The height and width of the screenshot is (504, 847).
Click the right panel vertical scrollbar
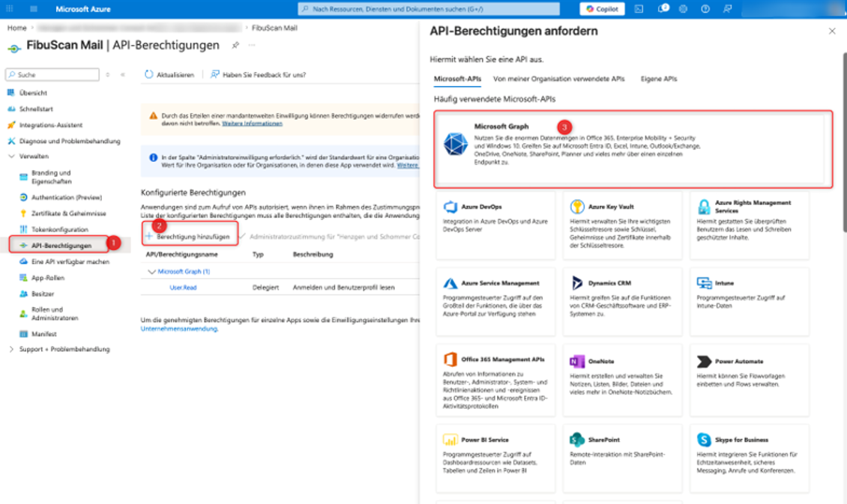pos(844,142)
